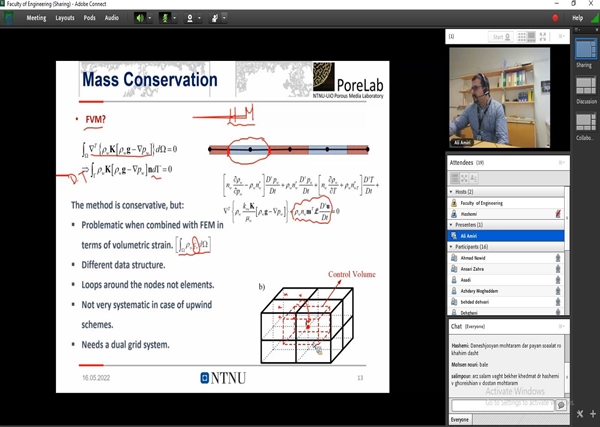Open the Layouts menu
The image size is (600, 427).
(65, 18)
